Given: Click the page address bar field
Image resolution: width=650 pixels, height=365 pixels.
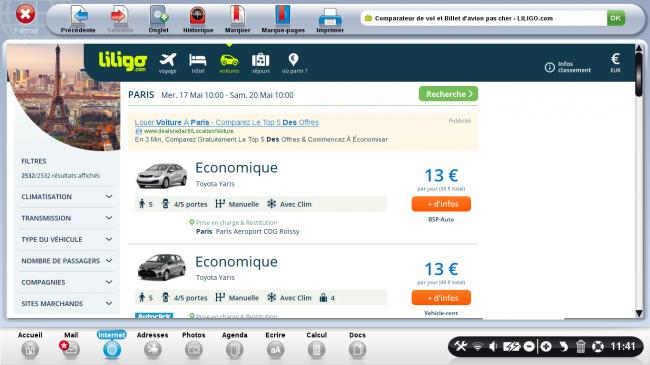Looking at the screenshot, I should click(x=483, y=18).
